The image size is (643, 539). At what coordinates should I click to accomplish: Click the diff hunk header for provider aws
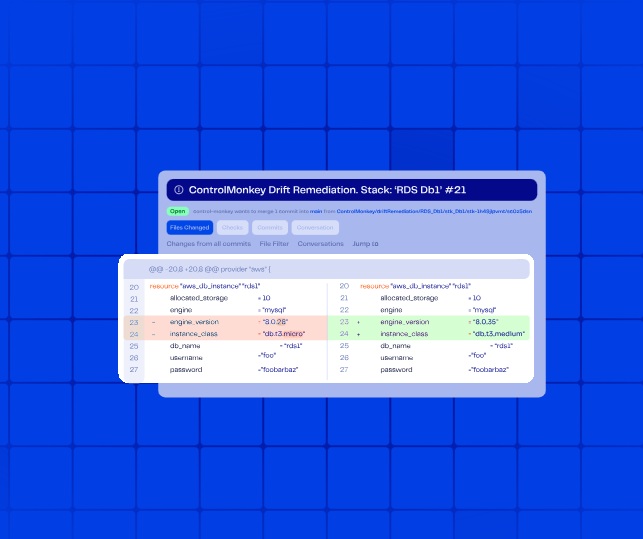(210, 270)
